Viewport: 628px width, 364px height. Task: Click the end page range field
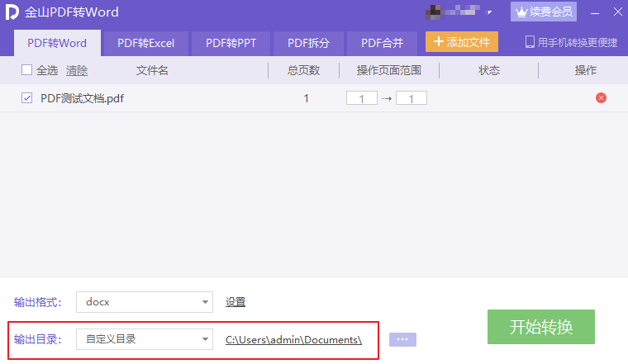click(x=412, y=98)
